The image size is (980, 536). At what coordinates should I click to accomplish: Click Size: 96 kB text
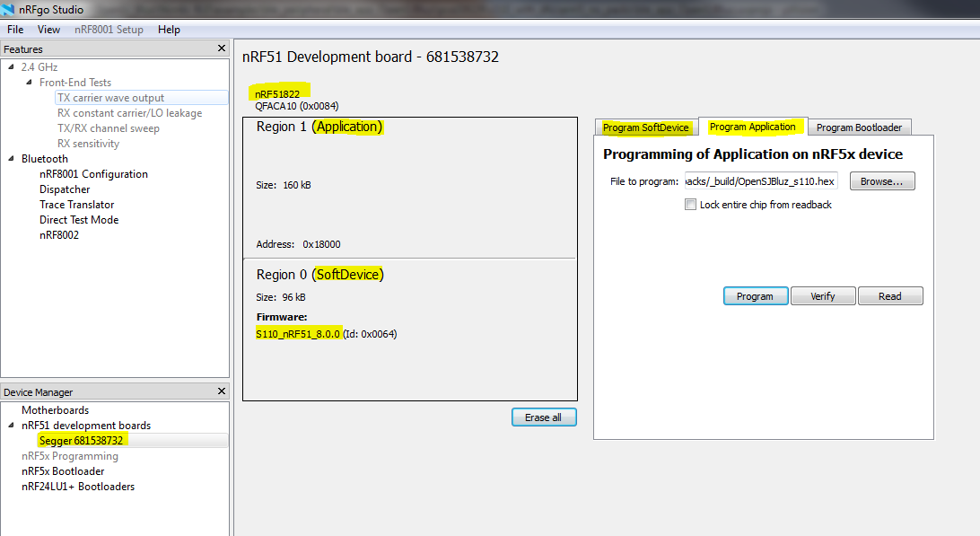coord(281,297)
